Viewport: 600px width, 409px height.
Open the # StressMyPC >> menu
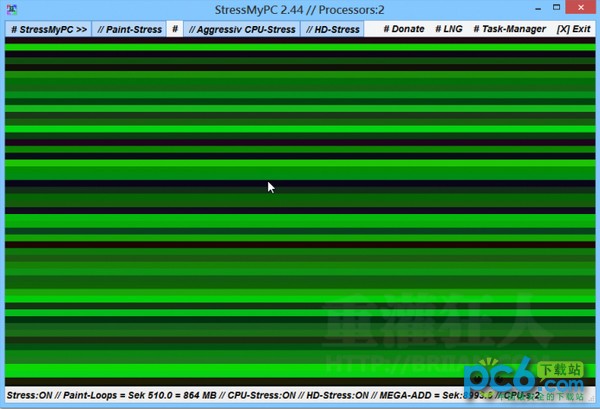[x=48, y=30]
